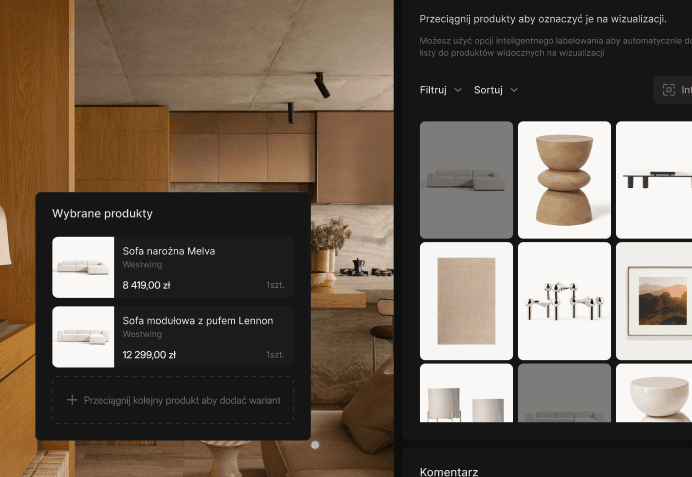Screen dimensions: 692x477
Task: Select the wooden side table thumbnail
Action: [x=564, y=180]
